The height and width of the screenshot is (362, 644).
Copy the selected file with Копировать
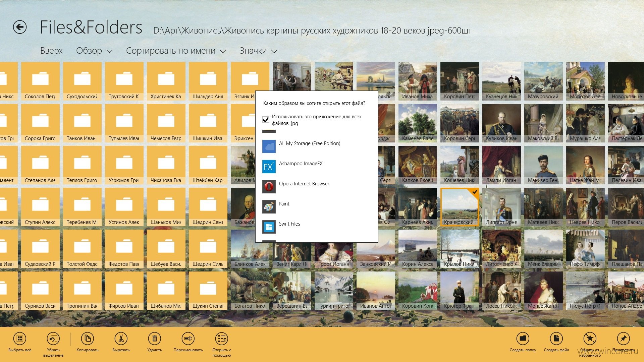point(88,339)
